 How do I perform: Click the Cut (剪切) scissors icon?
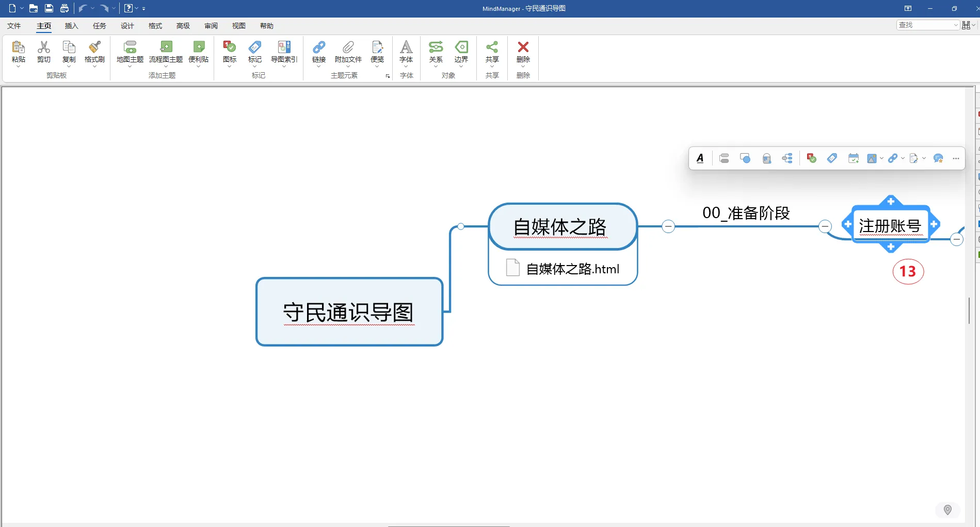pyautogui.click(x=44, y=47)
